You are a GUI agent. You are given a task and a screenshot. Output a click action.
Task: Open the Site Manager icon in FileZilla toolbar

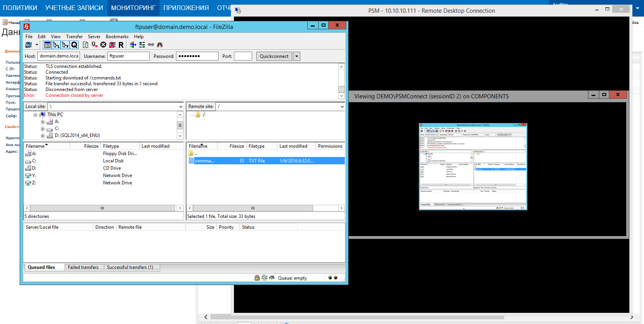[x=29, y=45]
